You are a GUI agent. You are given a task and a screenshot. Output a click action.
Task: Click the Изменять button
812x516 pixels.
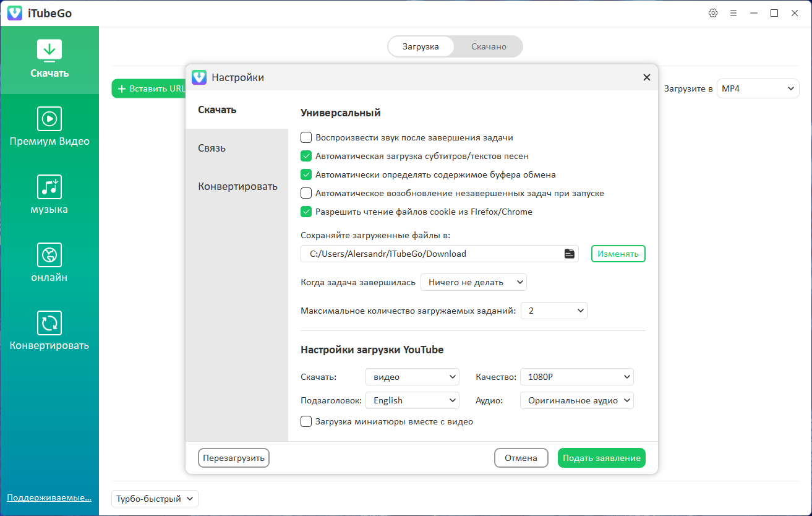(618, 254)
